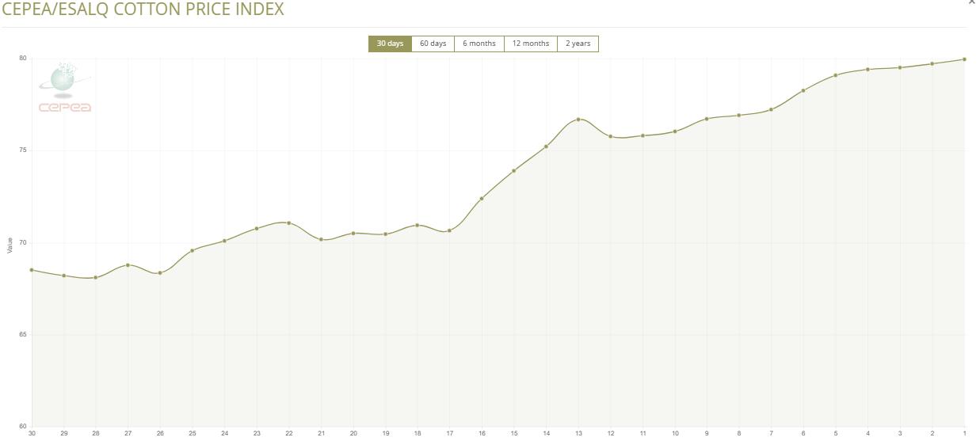Show the 6 months price range

pyautogui.click(x=479, y=44)
